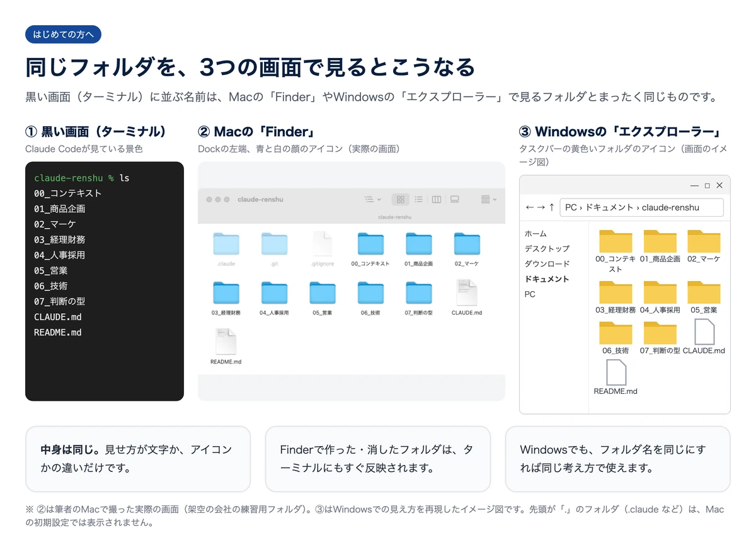The image size is (756, 552).
Task: Select 02_マーケ folder in Windows Explorer
Action: pos(704,246)
